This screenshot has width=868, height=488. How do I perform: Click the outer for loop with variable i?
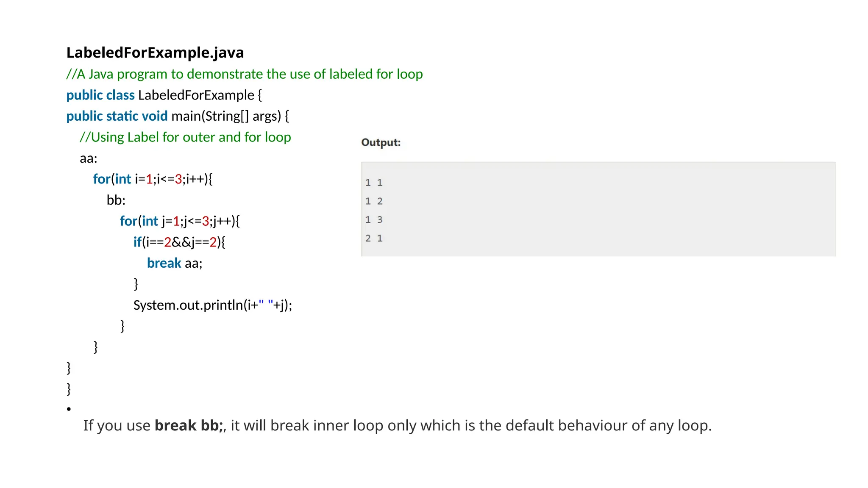point(153,179)
